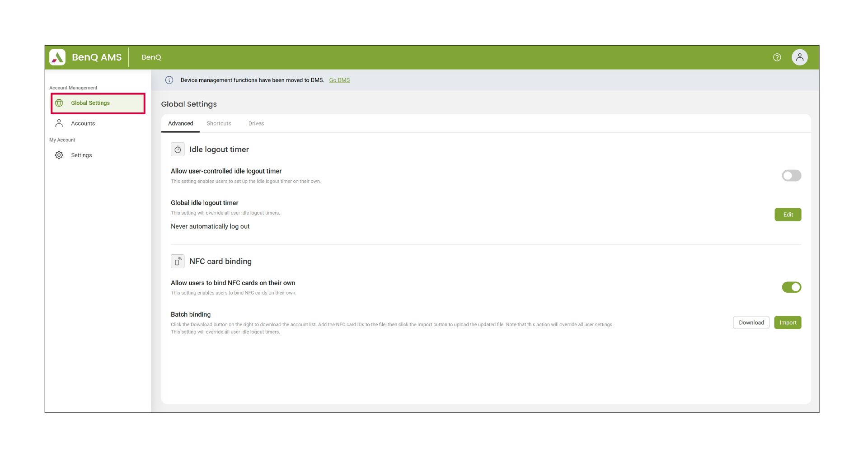
Task: Click the 'Idle logout timer' section heading
Action: pyautogui.click(x=219, y=150)
